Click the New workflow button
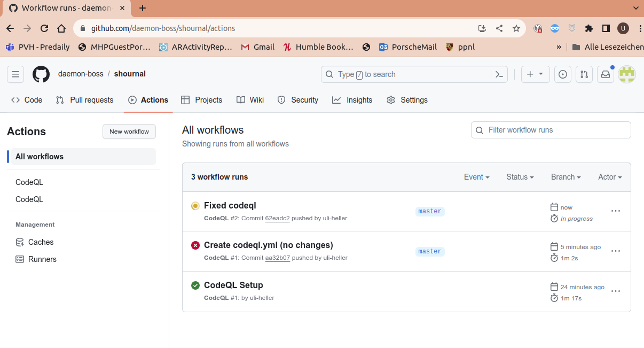644x348 pixels. pyautogui.click(x=129, y=132)
